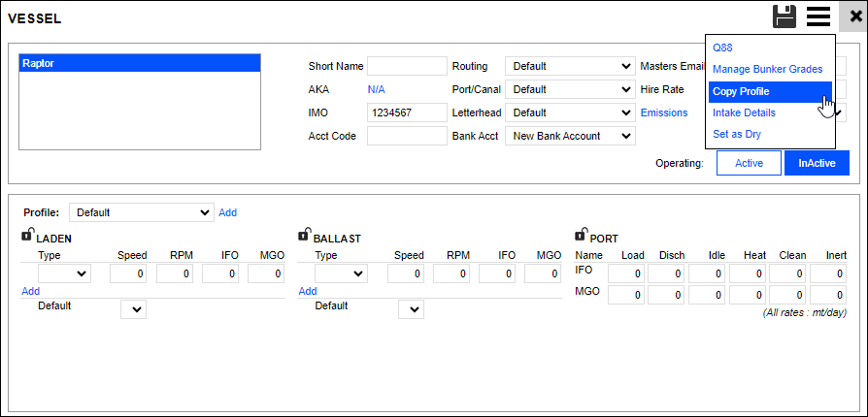Select Copy Profile from the menu
This screenshot has width=868, height=417.
tap(741, 91)
